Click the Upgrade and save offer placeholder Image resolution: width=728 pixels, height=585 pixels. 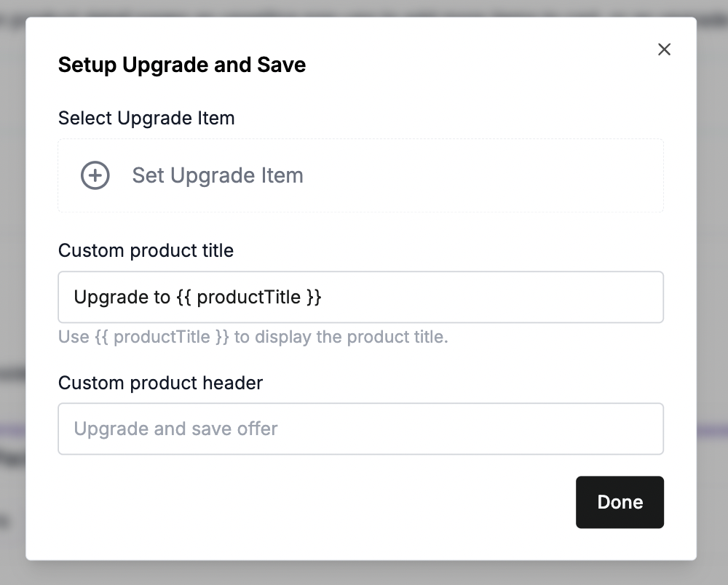[175, 429]
